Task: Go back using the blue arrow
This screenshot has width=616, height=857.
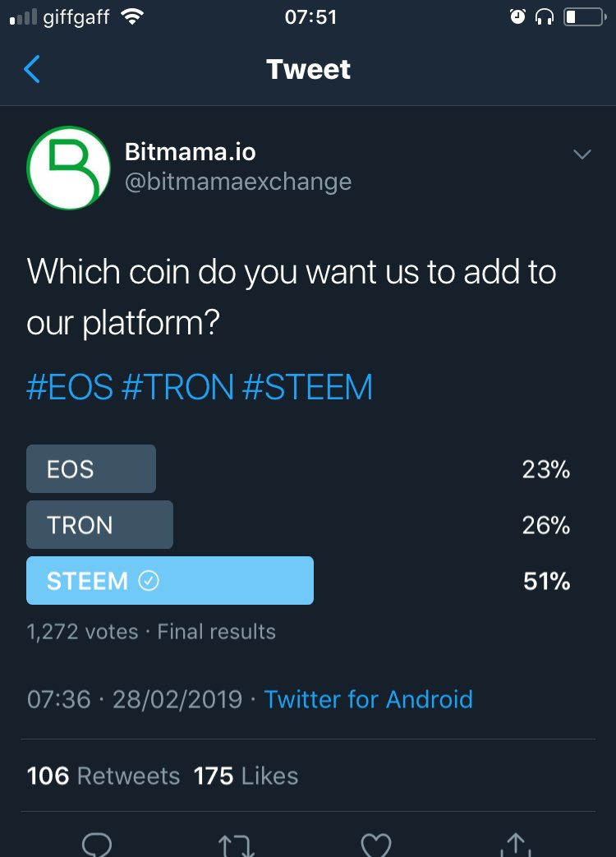Action: [32, 69]
